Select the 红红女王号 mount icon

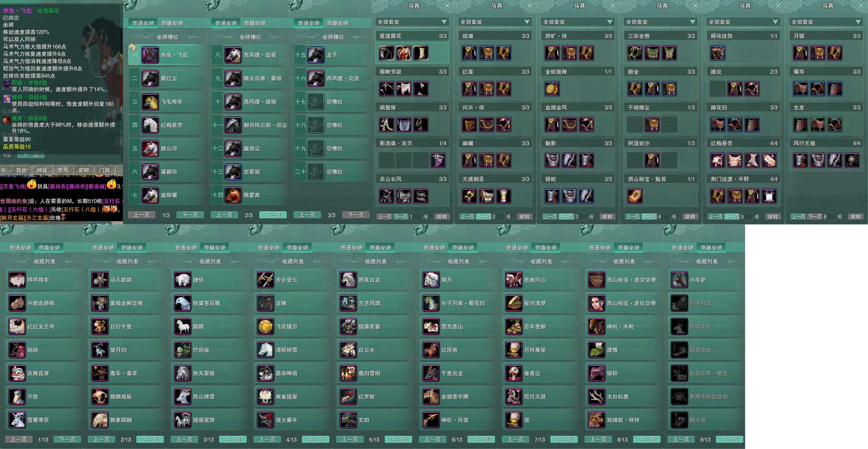(17, 327)
